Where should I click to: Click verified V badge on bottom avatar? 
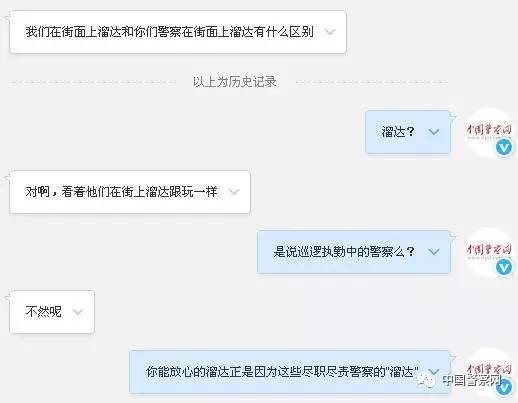(504, 387)
